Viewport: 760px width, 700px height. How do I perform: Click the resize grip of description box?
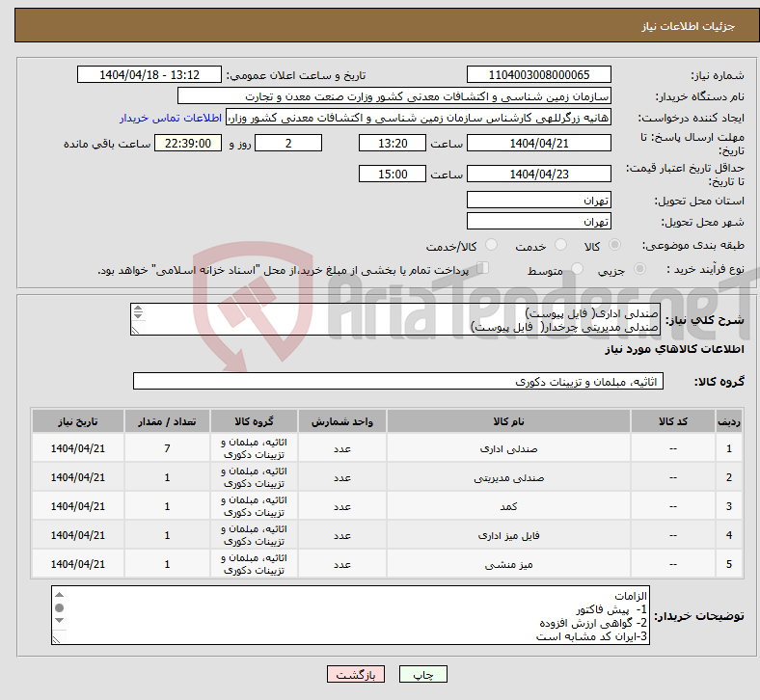tap(135, 331)
